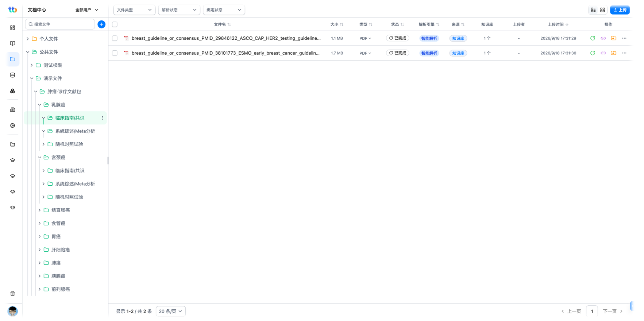This screenshot has width=644, height=321.
Task: Open the settings gear in left sidebar
Action: point(13,125)
